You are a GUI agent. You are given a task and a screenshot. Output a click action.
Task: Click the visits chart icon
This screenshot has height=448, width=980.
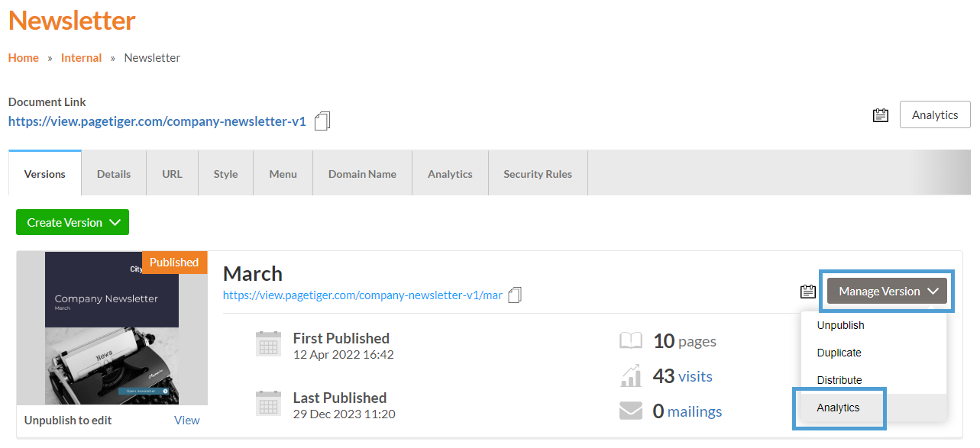(x=631, y=376)
